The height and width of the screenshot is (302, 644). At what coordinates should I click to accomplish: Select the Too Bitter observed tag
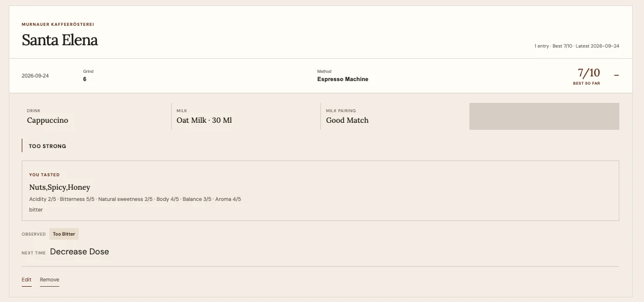coord(63,234)
